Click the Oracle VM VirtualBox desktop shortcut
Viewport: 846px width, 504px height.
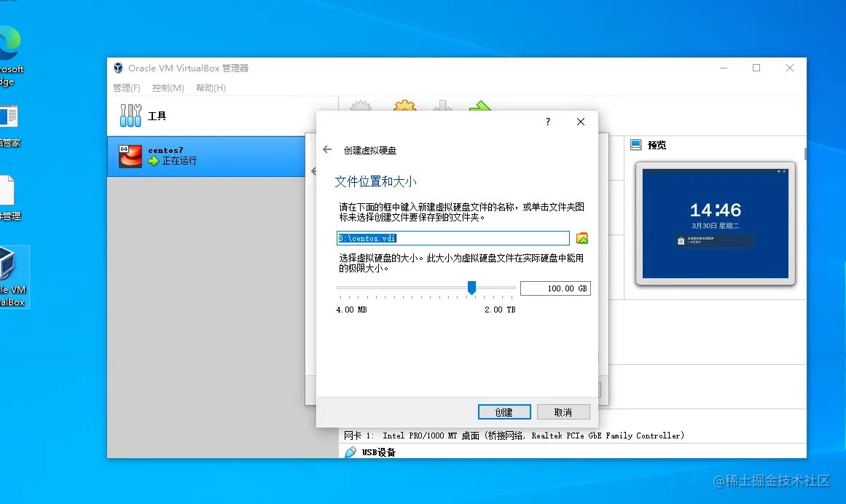pos(12,277)
